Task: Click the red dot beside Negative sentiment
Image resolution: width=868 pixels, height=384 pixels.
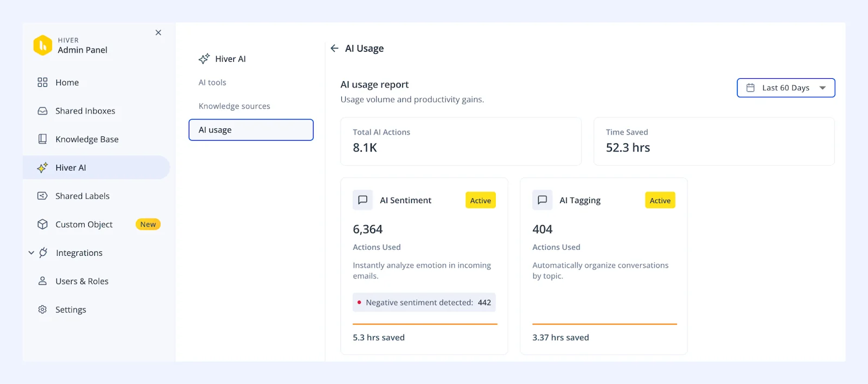Action: [359, 302]
